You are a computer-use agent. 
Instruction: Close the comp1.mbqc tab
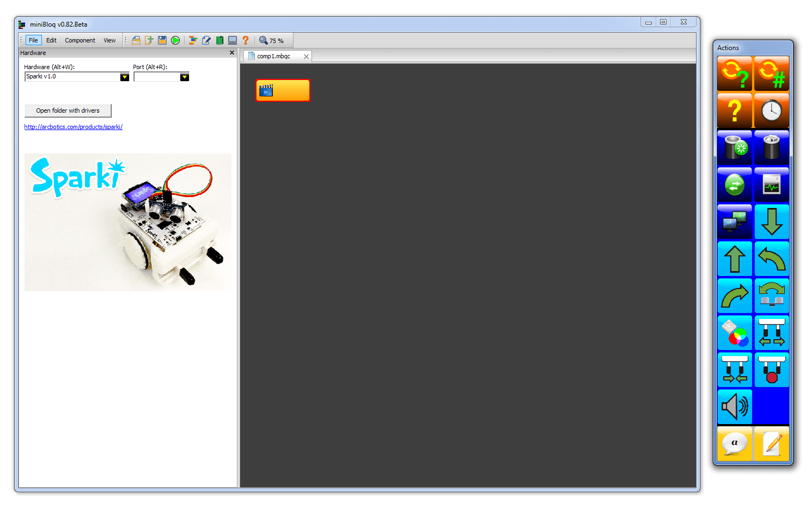coord(306,57)
